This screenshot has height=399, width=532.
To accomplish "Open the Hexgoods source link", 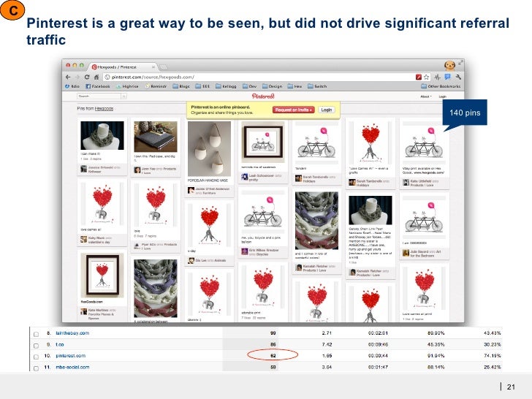I will click(x=104, y=109).
